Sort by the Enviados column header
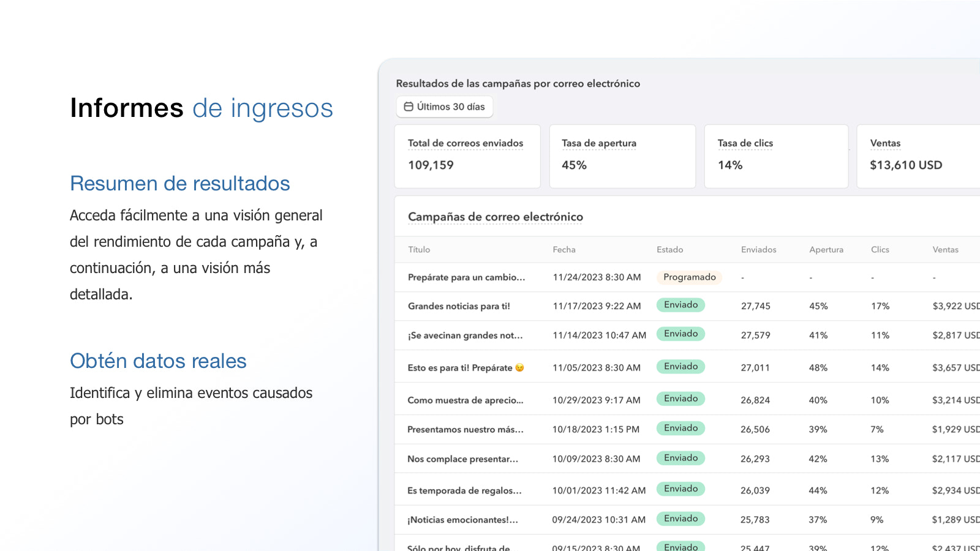This screenshot has width=980, height=551. tap(758, 250)
